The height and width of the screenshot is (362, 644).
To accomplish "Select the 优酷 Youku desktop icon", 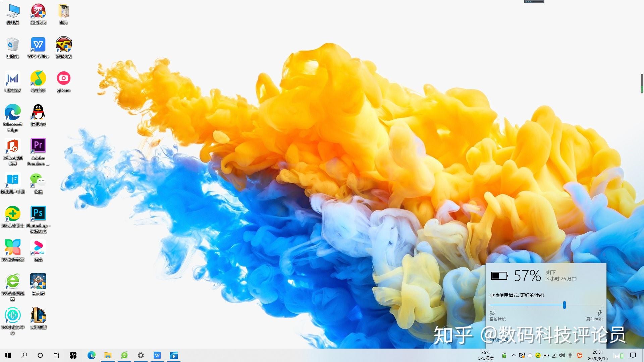I will pyautogui.click(x=38, y=251).
